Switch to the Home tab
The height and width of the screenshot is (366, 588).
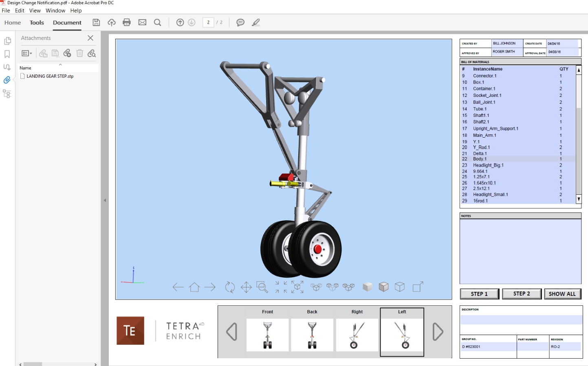click(x=13, y=23)
